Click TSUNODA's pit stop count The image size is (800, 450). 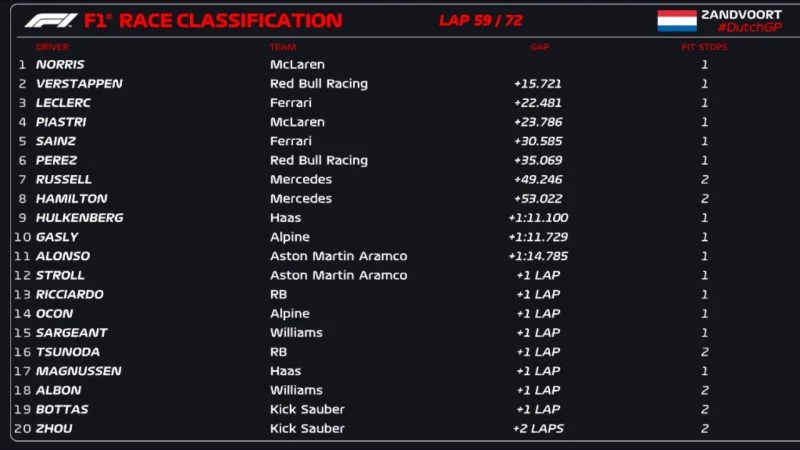[x=705, y=352]
